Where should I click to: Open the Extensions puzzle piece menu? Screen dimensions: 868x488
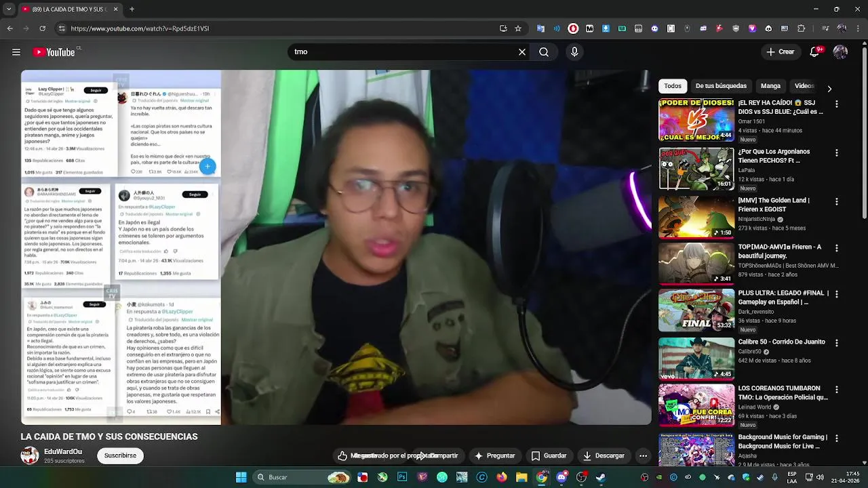coord(802,28)
